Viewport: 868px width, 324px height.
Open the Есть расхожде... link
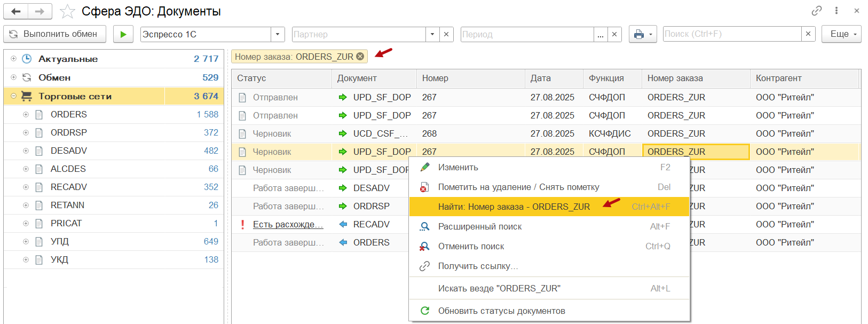[x=288, y=224]
